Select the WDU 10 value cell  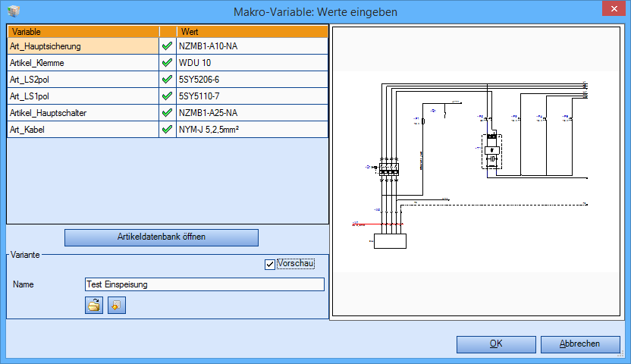click(253, 63)
